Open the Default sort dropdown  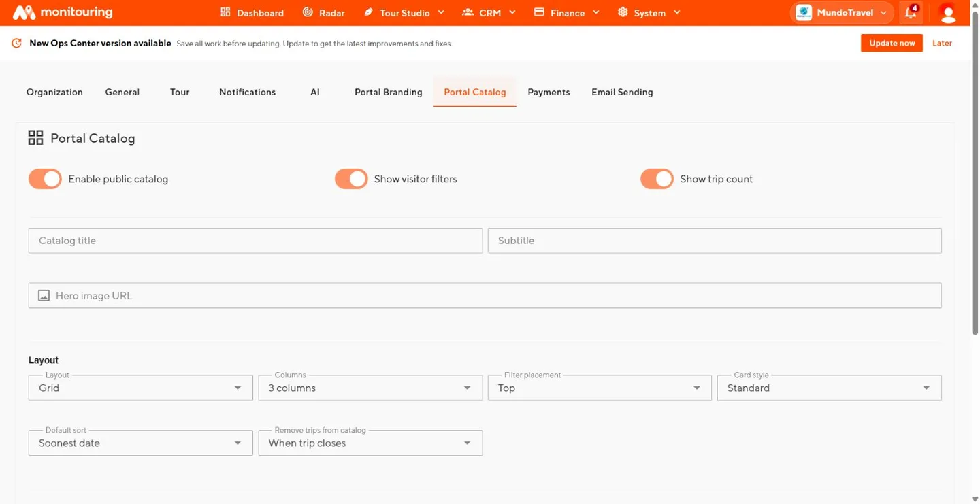[140, 443]
